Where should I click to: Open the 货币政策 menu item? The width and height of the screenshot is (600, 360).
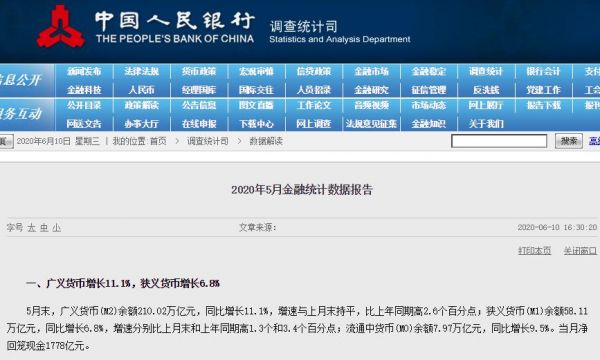pyautogui.click(x=199, y=72)
